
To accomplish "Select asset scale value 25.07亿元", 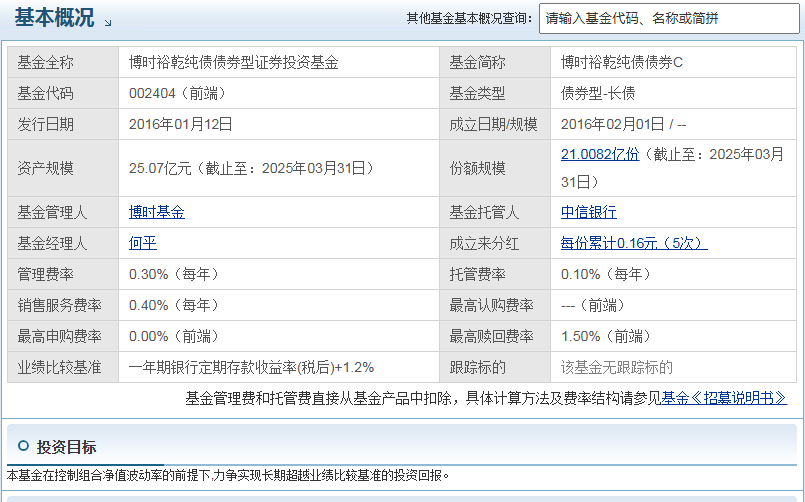I will [x=160, y=168].
